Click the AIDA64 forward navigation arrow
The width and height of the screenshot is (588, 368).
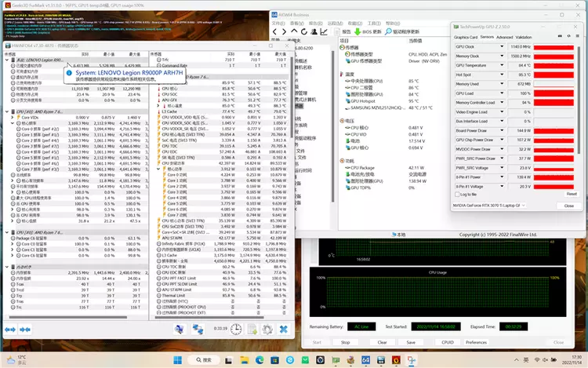point(285,32)
